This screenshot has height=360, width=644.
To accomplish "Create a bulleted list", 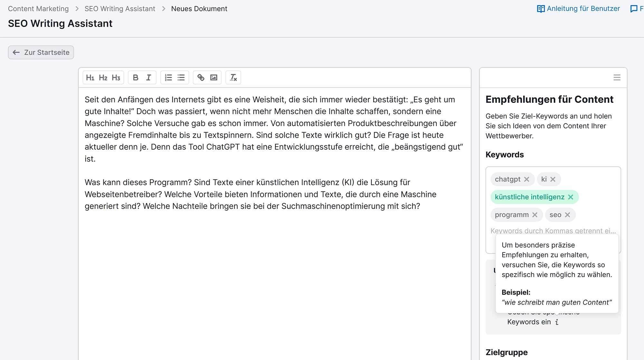I will (x=181, y=77).
